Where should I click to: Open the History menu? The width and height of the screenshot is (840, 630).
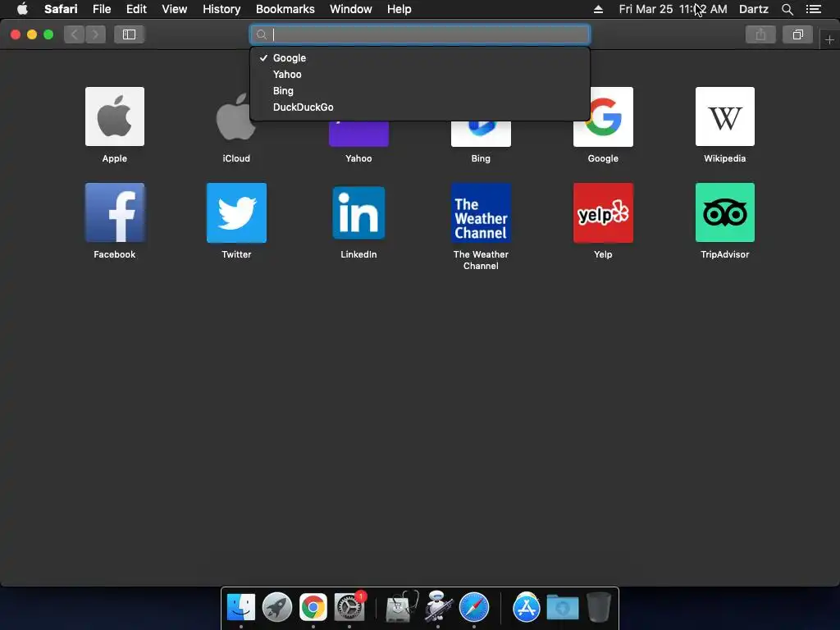(x=221, y=9)
